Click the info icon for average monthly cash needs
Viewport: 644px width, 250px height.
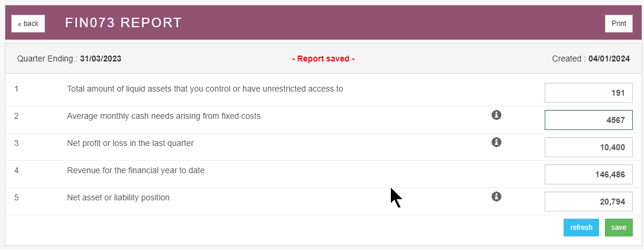(x=497, y=115)
